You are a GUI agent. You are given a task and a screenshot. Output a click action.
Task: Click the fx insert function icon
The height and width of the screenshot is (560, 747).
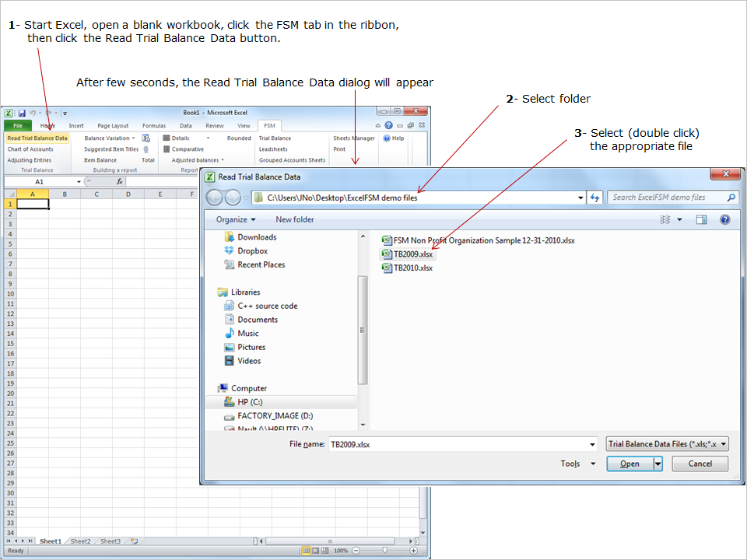click(120, 181)
